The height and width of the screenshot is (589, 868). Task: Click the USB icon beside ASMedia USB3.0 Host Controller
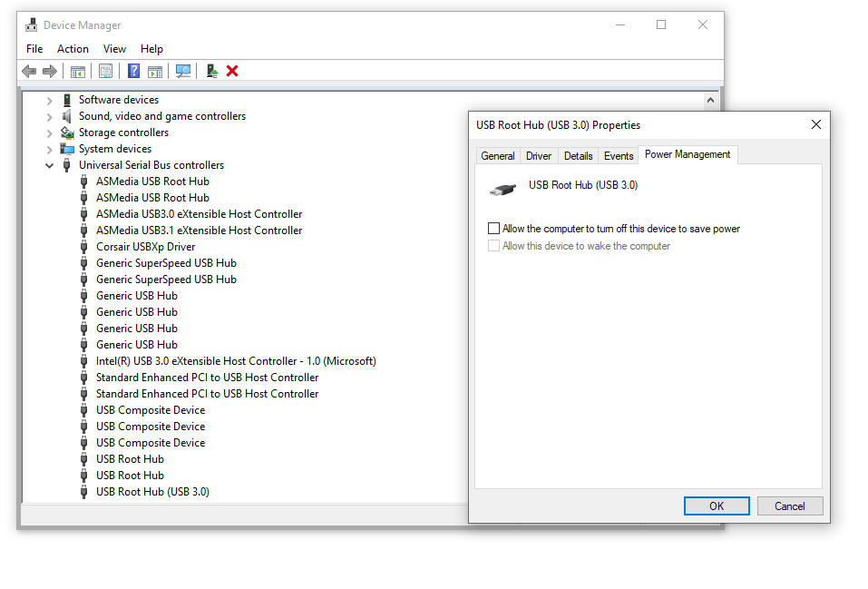coord(84,214)
